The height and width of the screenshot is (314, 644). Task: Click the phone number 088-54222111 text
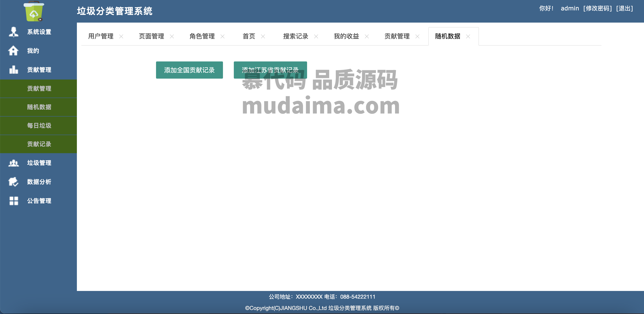pos(358,297)
